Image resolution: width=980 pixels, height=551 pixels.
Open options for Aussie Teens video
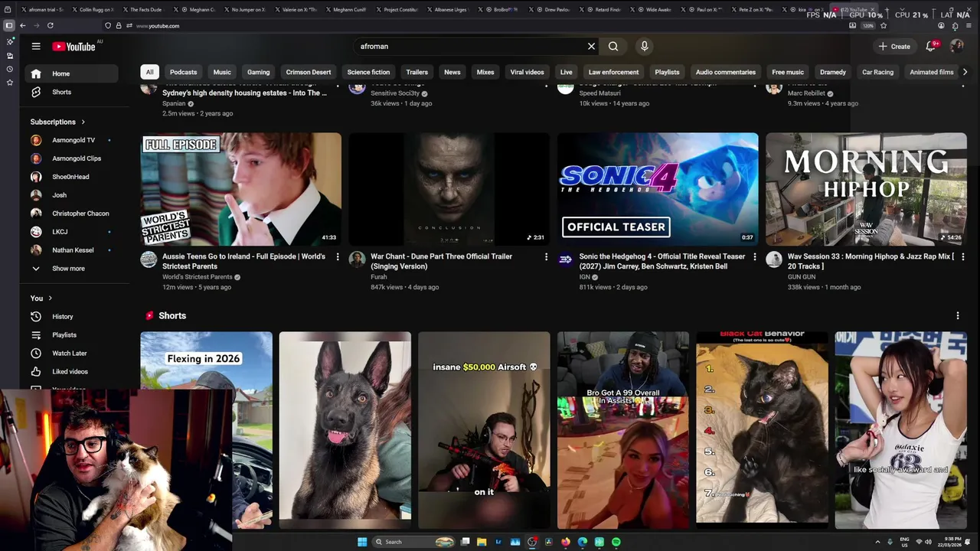click(x=338, y=257)
